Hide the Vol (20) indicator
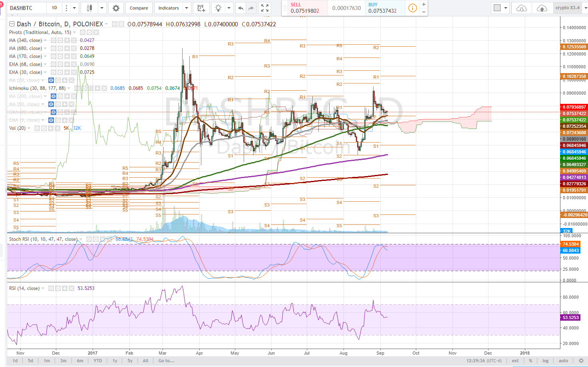588x367 pixels. click(37, 128)
